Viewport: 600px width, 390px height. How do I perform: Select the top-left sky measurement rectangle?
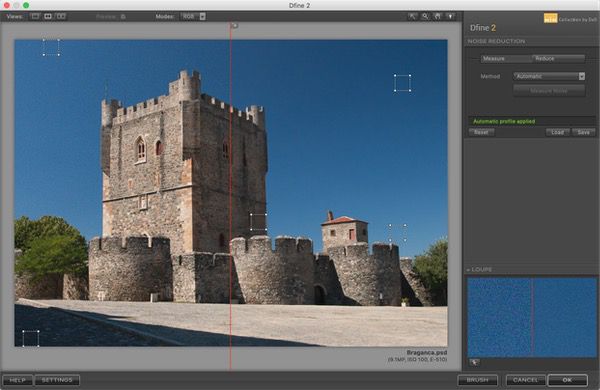coord(51,47)
